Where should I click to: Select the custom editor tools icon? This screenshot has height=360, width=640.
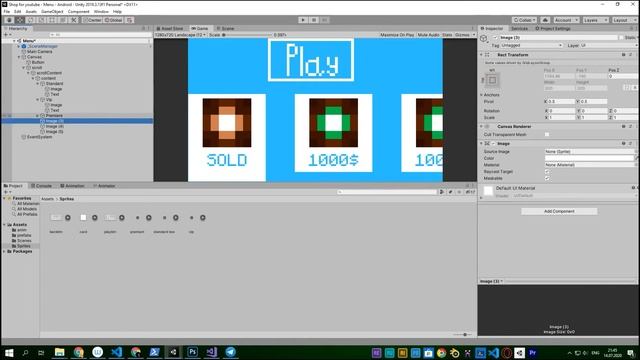pos(74,20)
